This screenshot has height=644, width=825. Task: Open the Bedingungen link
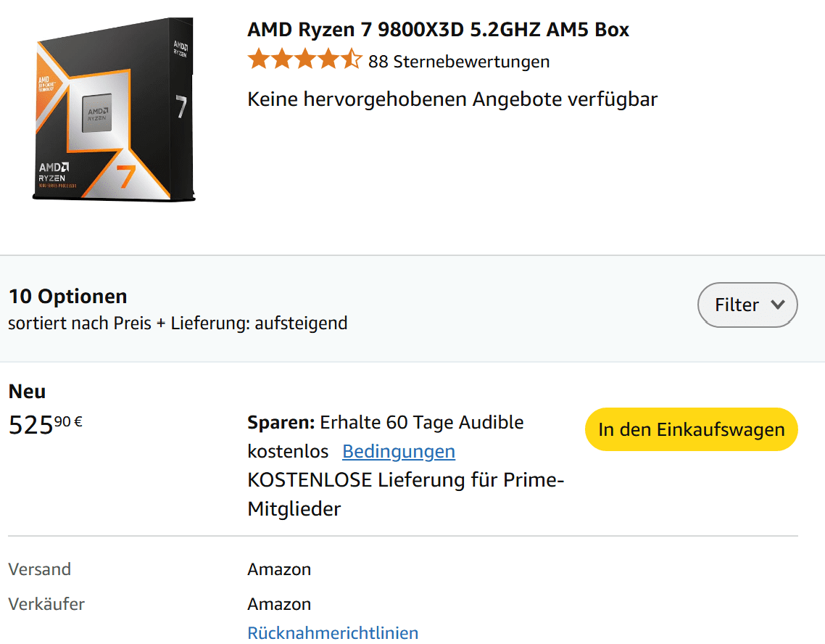pyautogui.click(x=399, y=452)
